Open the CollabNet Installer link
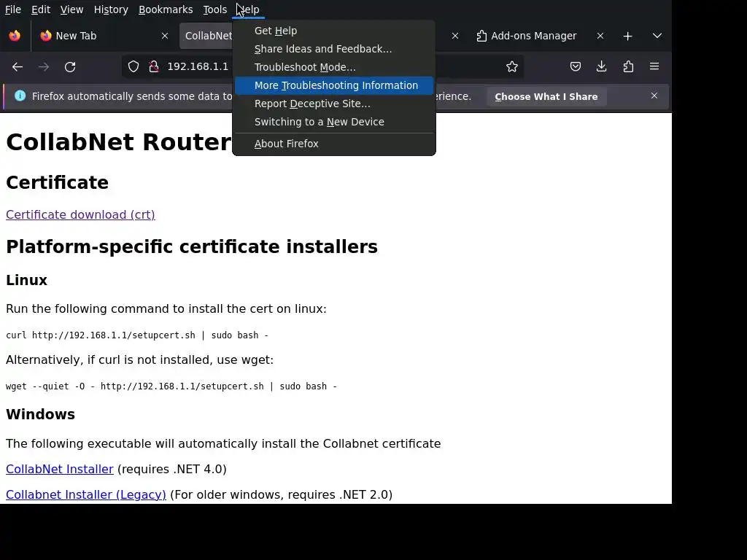 (60, 469)
